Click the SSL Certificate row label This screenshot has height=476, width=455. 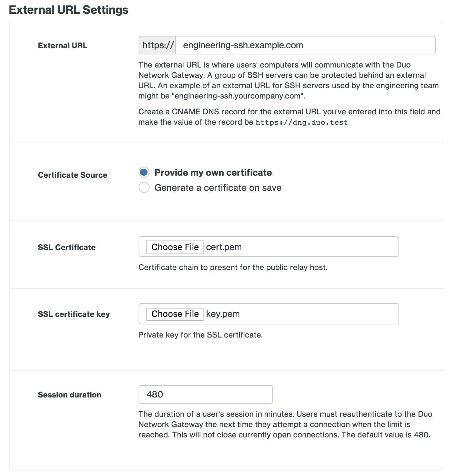click(67, 247)
